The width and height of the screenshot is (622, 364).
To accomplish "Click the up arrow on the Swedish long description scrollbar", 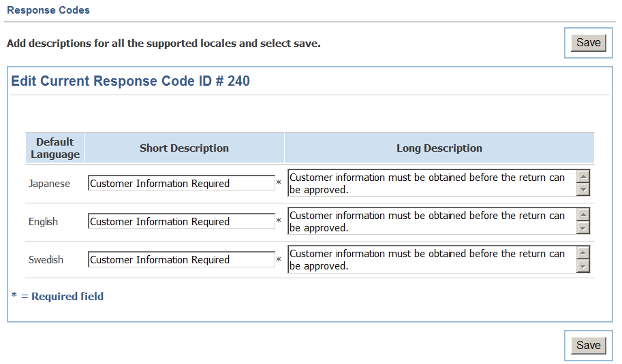I will 583,252.
